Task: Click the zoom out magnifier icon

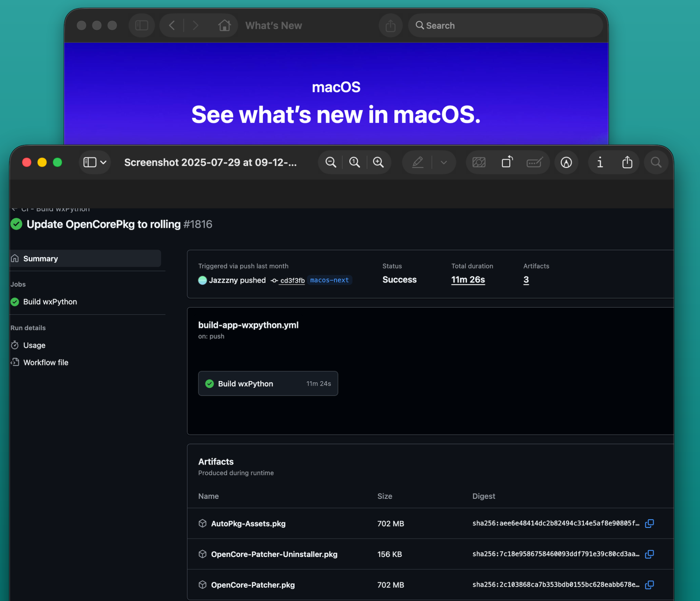Action: (x=330, y=162)
